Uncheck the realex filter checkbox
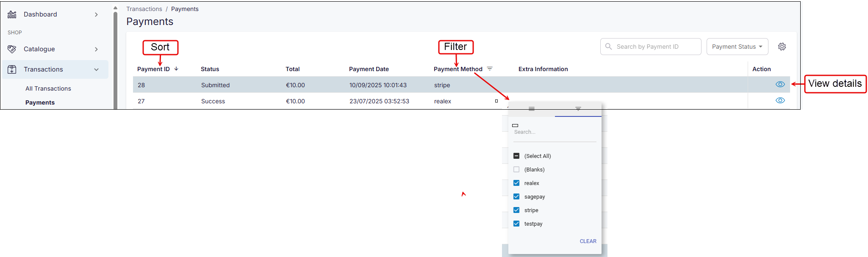Viewport: 868px width, 257px height. click(x=516, y=183)
